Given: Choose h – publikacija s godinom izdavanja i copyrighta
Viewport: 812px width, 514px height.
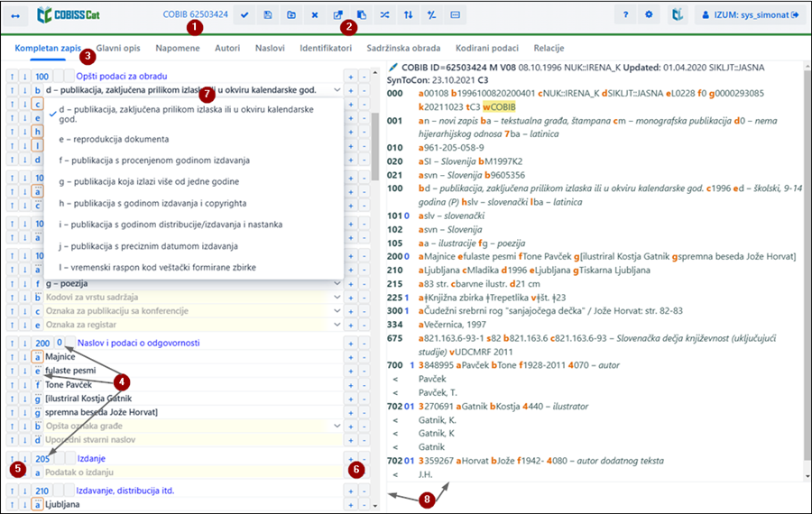Looking at the screenshot, I should 194,204.
